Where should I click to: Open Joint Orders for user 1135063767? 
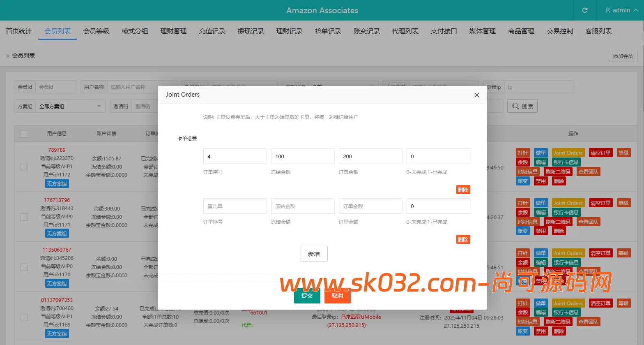(x=568, y=253)
